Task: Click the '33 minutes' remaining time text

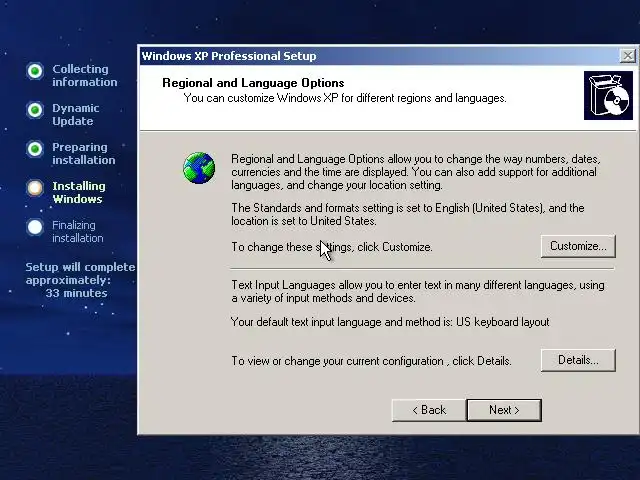Action: pos(76,293)
